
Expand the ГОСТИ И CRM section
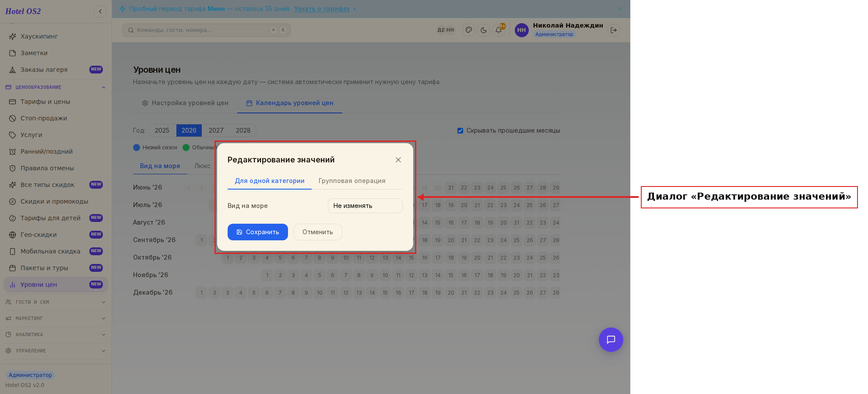(x=56, y=302)
